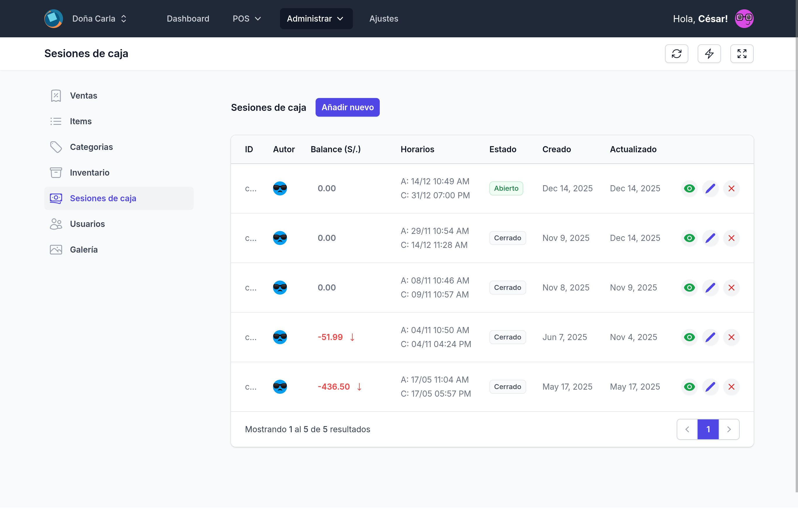Image resolution: width=798 pixels, height=532 pixels.
Task: Edit session created Nov 9, 2025
Action: pos(710,238)
